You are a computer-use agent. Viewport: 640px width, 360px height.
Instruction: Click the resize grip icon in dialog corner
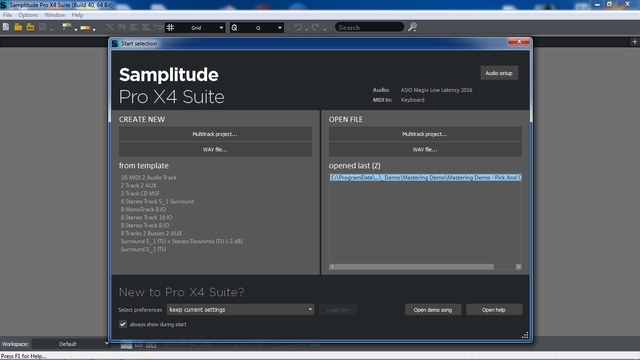point(525,335)
